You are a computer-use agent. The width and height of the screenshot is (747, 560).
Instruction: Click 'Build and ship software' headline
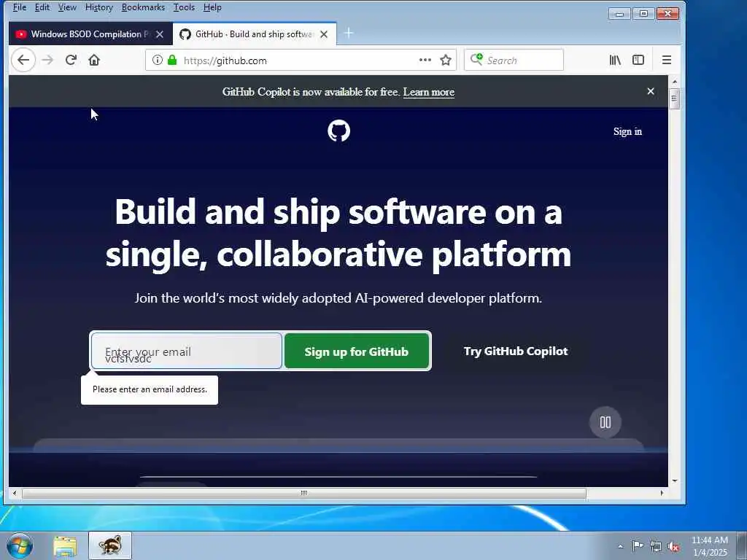point(338,233)
